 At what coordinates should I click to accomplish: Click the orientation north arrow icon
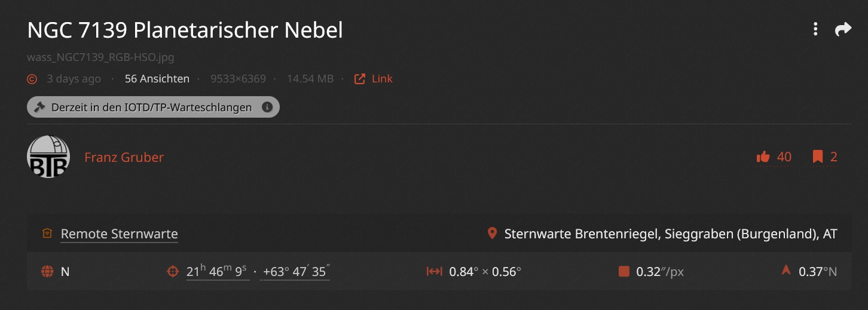[x=786, y=271]
